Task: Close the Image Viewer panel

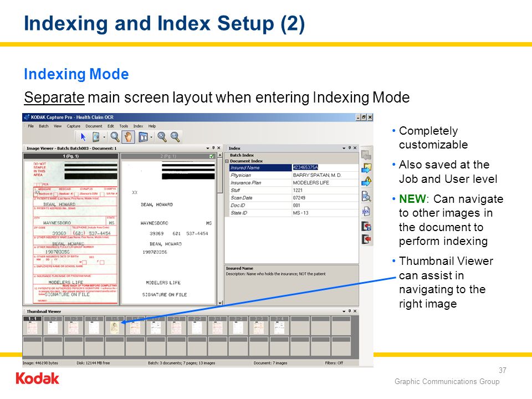Action: coord(219,148)
